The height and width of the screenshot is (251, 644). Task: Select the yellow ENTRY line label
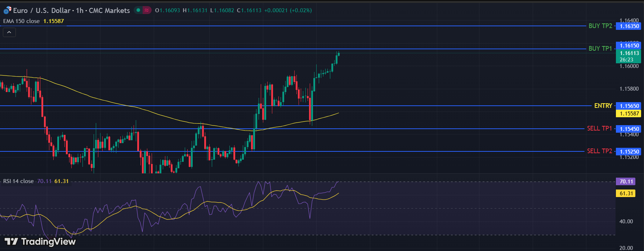(x=603, y=106)
